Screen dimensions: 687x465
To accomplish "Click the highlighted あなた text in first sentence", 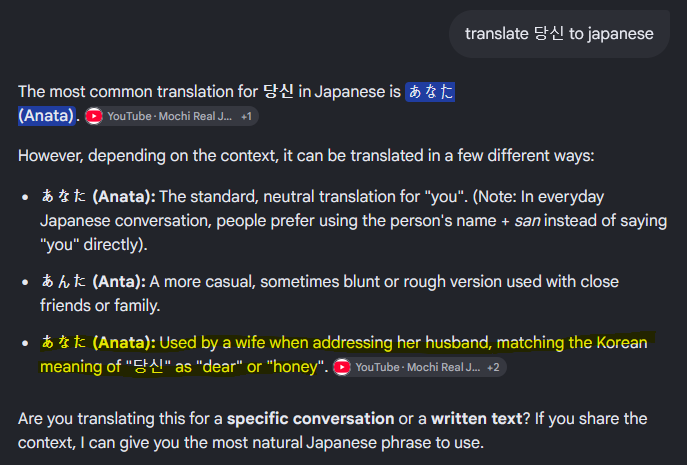I will pos(430,92).
